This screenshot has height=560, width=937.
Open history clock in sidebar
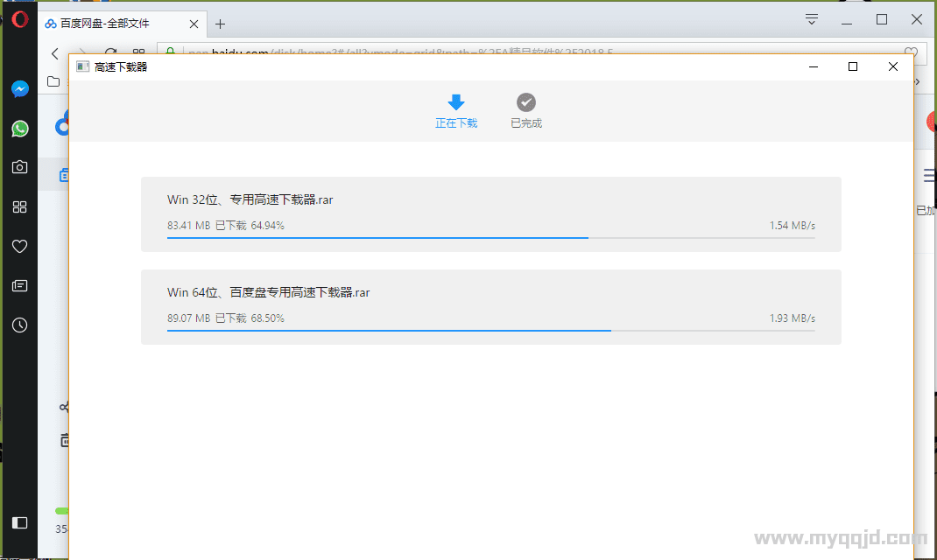click(x=20, y=325)
